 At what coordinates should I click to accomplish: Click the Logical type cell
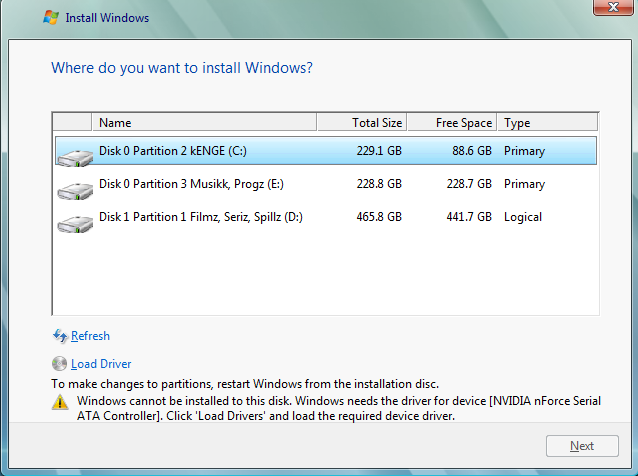tap(523, 217)
